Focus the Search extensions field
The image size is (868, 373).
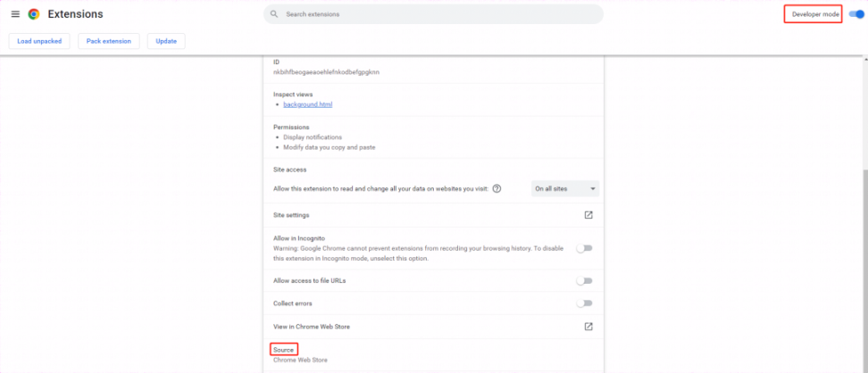tap(438, 14)
